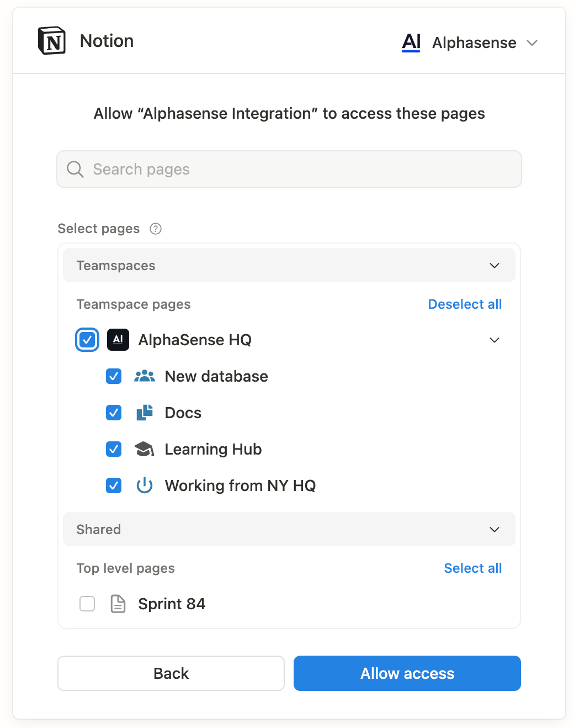Click the Deselect all link
The height and width of the screenshot is (728, 574).
tap(465, 304)
